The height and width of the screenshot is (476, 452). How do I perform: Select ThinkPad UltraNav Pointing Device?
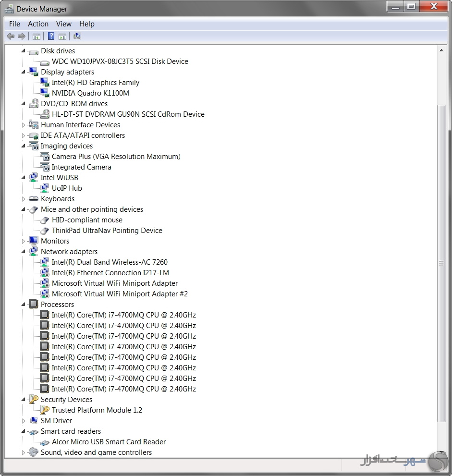point(107,231)
